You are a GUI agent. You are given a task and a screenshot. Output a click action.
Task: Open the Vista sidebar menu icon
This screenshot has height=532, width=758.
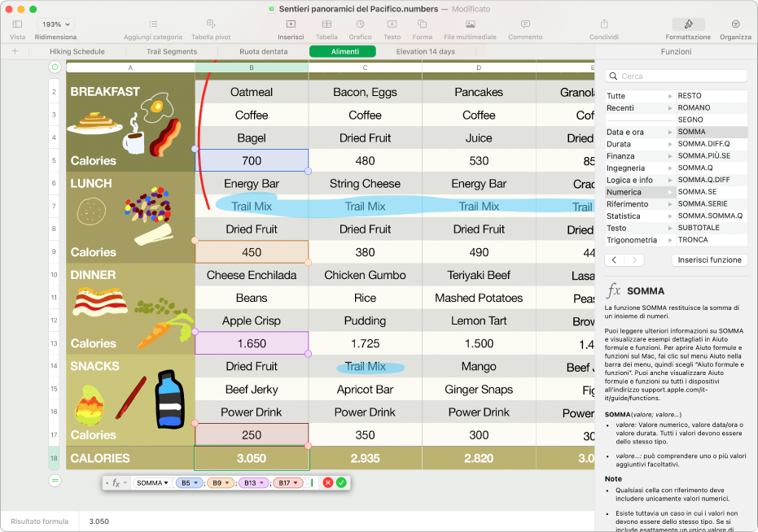coord(17,24)
